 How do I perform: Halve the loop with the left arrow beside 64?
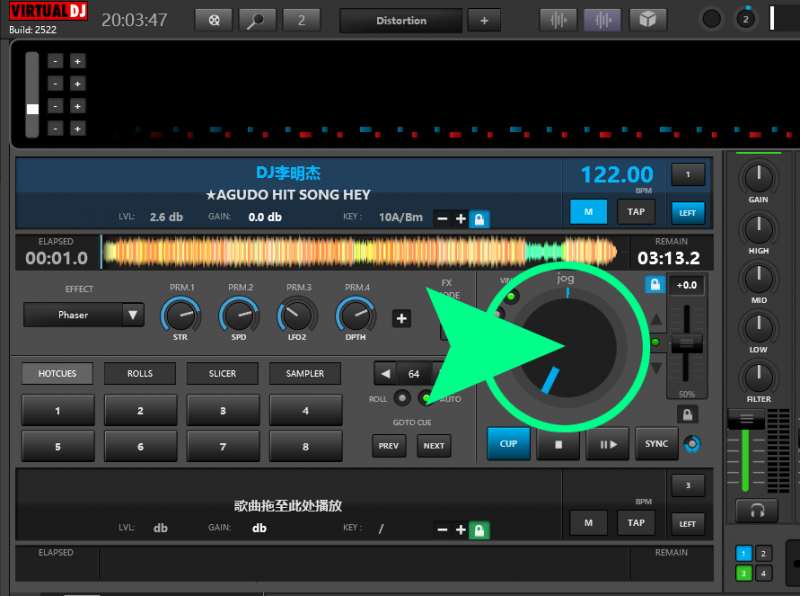[x=385, y=374]
